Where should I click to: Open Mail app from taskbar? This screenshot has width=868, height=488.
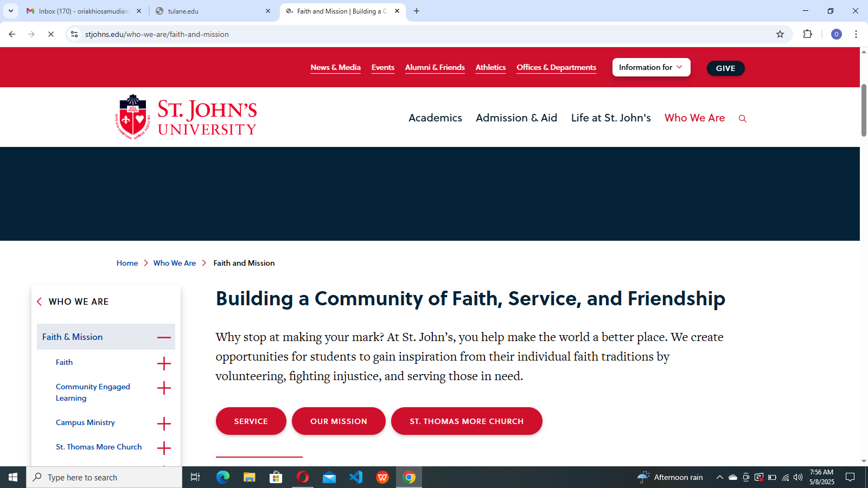pos(329,477)
